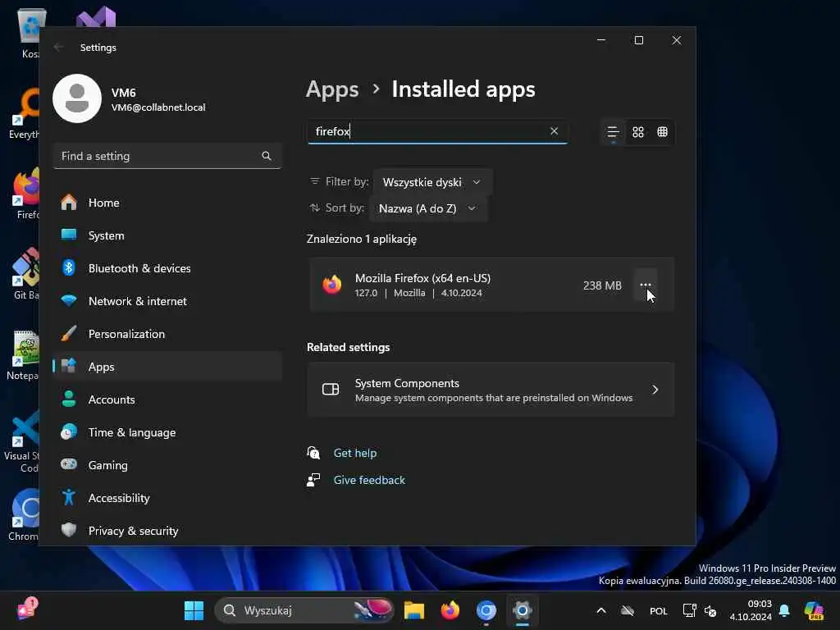Click the Give feedback link
Screen dimensions: 840x630
click(x=369, y=480)
